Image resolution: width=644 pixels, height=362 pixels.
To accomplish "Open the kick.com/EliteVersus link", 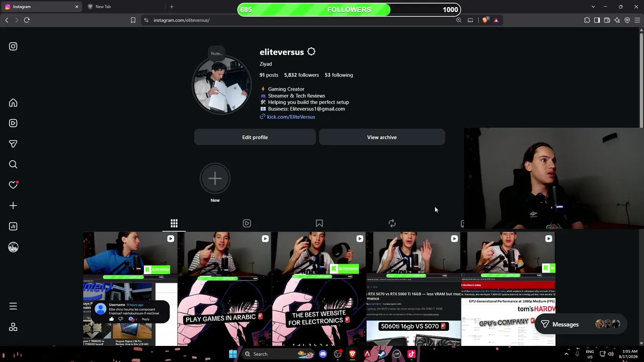I will click(291, 117).
